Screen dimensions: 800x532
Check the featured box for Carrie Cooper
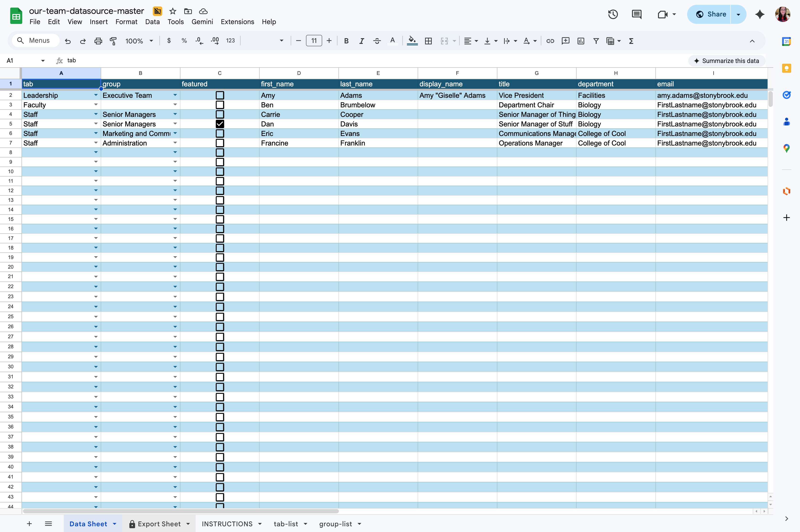[220, 114]
